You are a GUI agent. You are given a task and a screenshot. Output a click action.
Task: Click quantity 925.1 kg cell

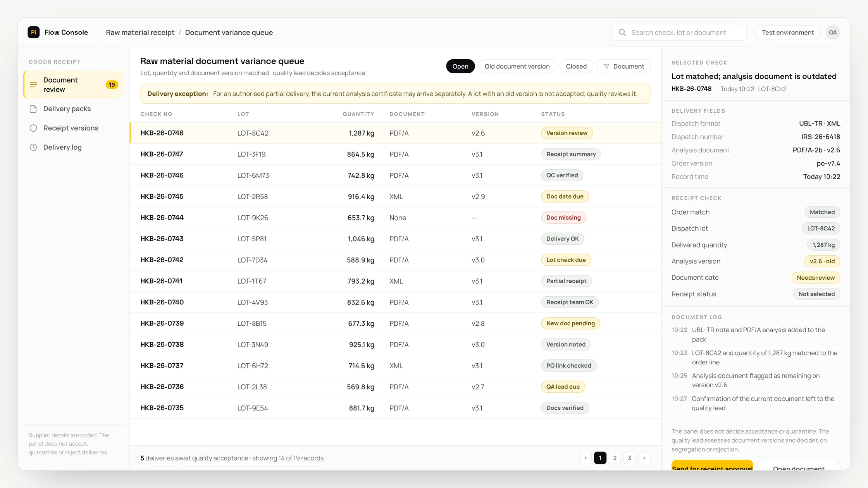[x=362, y=344]
